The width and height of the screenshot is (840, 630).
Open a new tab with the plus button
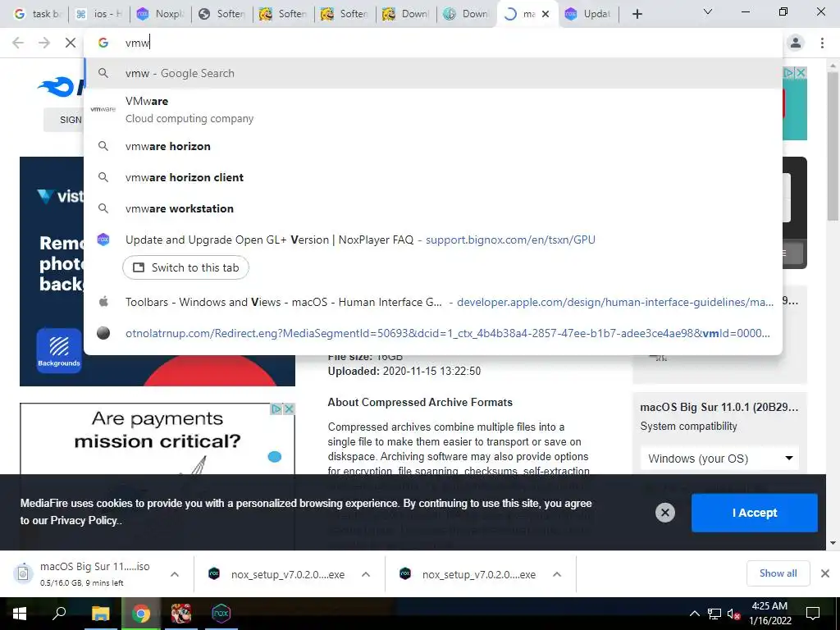(x=637, y=14)
